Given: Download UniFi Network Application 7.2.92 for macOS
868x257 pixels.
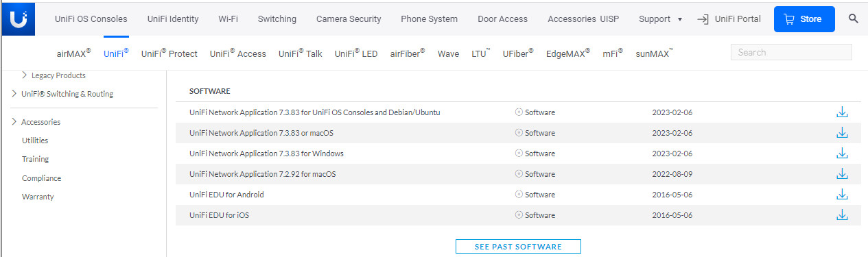Looking at the screenshot, I should click(842, 174).
